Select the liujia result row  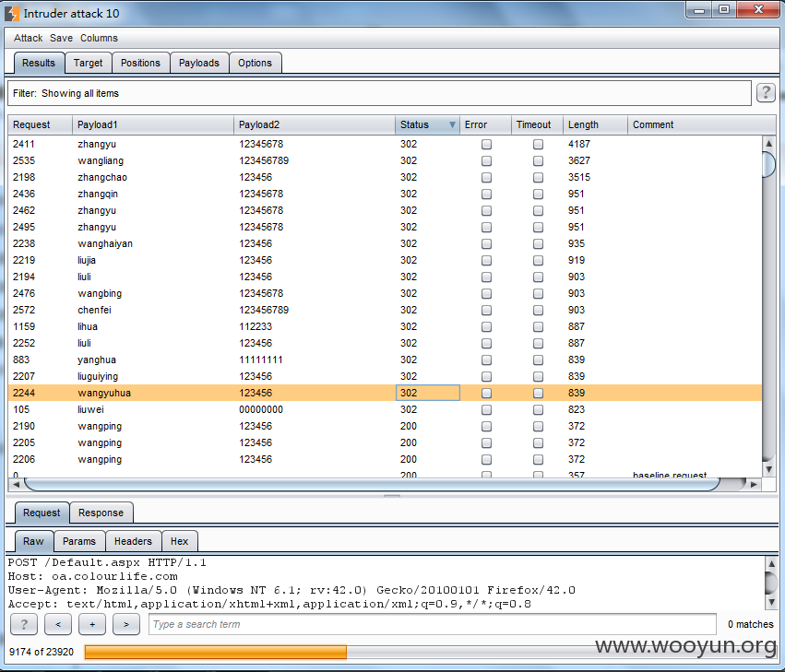pyautogui.click(x=385, y=260)
